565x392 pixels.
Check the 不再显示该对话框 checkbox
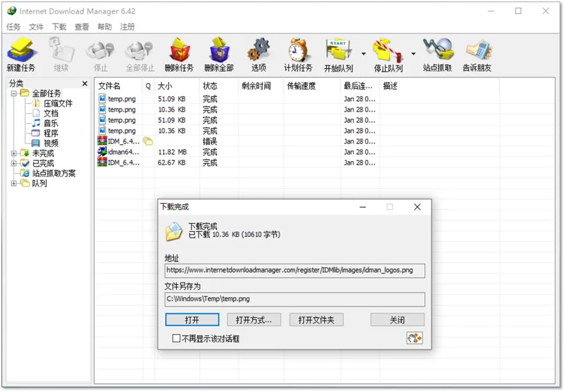(x=176, y=338)
